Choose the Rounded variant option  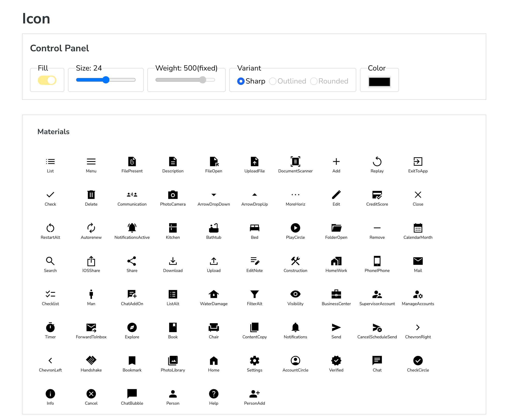click(314, 81)
